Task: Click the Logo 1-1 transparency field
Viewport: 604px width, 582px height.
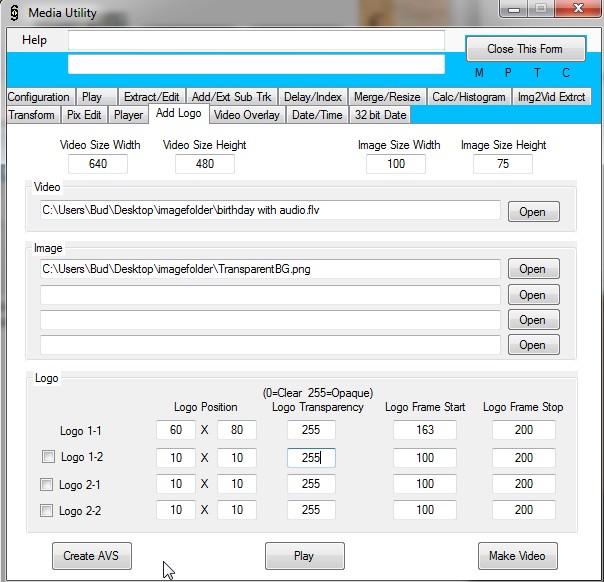Action: click(311, 430)
